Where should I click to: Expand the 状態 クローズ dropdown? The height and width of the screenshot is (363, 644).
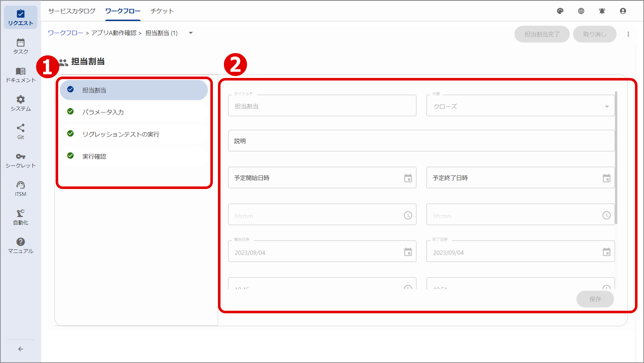pyautogui.click(x=520, y=106)
